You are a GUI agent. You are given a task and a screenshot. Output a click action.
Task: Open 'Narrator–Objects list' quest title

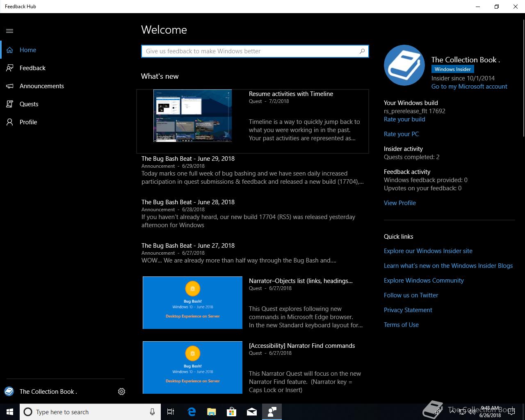(x=301, y=281)
